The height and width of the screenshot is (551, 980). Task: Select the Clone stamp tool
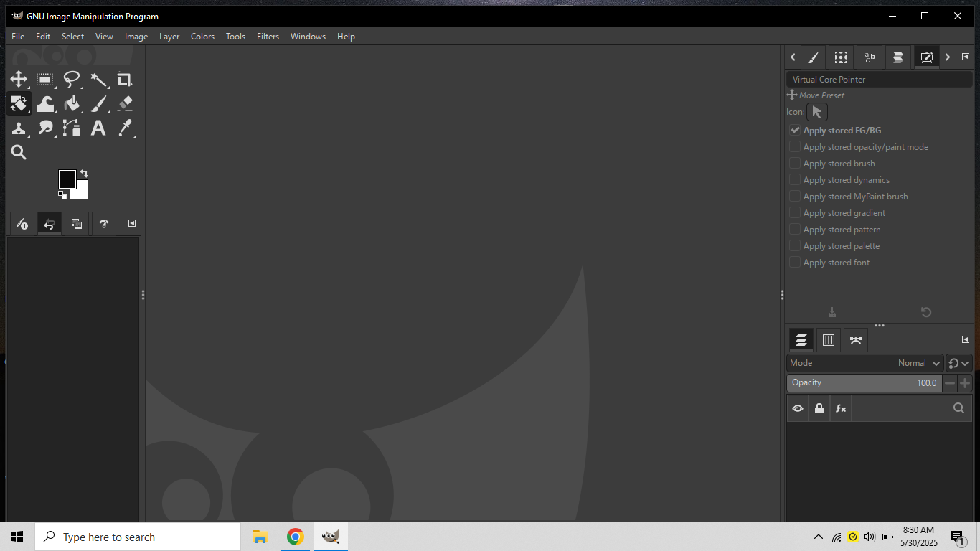click(x=19, y=128)
